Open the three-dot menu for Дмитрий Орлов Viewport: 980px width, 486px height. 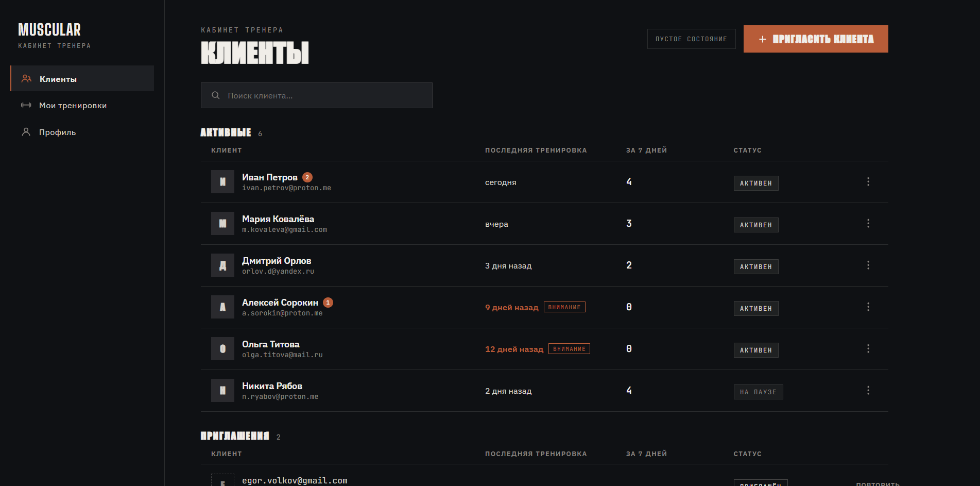[868, 265]
